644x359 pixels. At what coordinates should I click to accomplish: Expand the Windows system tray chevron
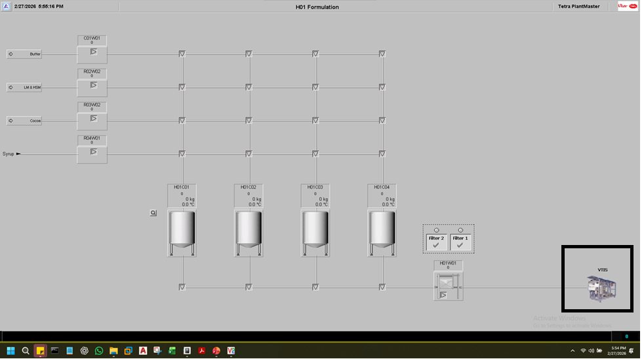click(x=573, y=351)
